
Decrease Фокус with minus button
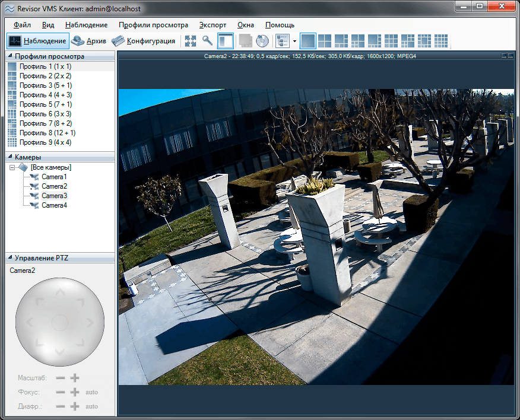point(61,392)
